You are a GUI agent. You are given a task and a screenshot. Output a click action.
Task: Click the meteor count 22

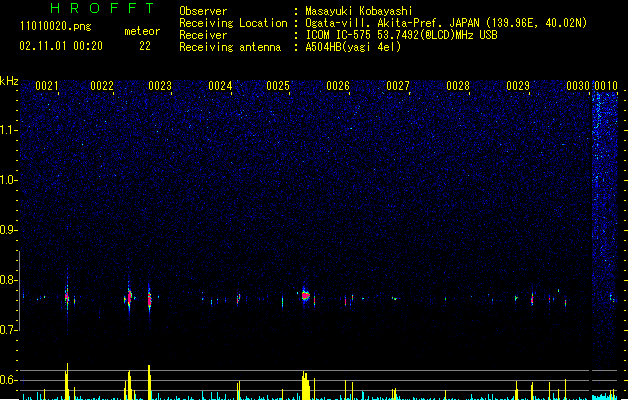click(145, 46)
